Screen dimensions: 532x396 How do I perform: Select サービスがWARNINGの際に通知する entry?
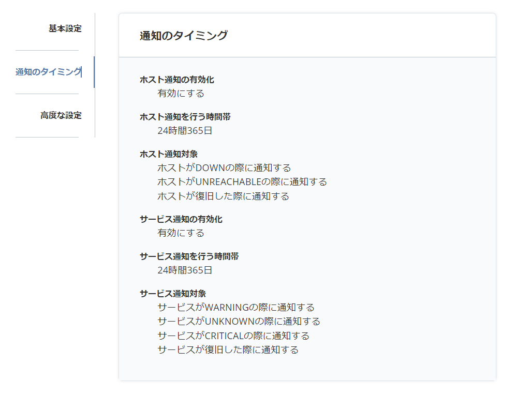pos(235,307)
